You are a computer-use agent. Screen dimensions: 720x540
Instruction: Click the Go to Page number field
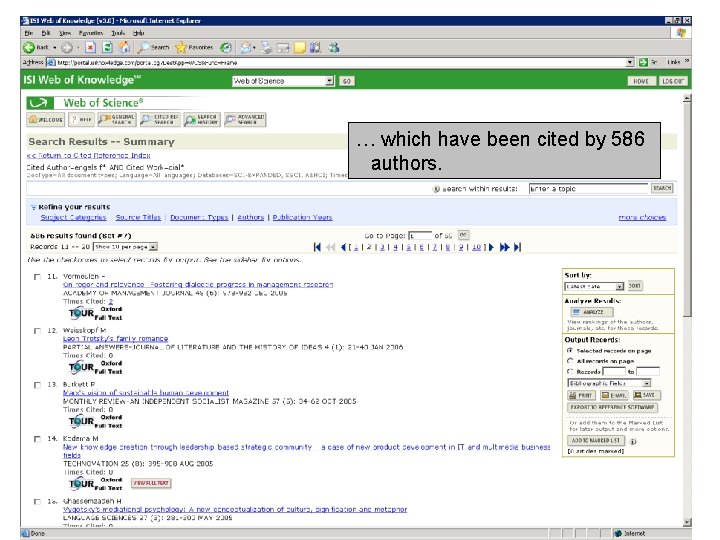pyautogui.click(x=420, y=235)
